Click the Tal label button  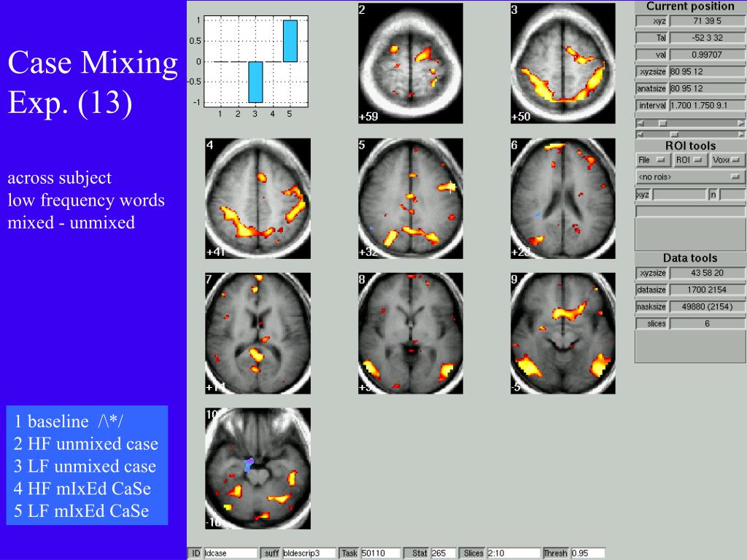[652, 38]
